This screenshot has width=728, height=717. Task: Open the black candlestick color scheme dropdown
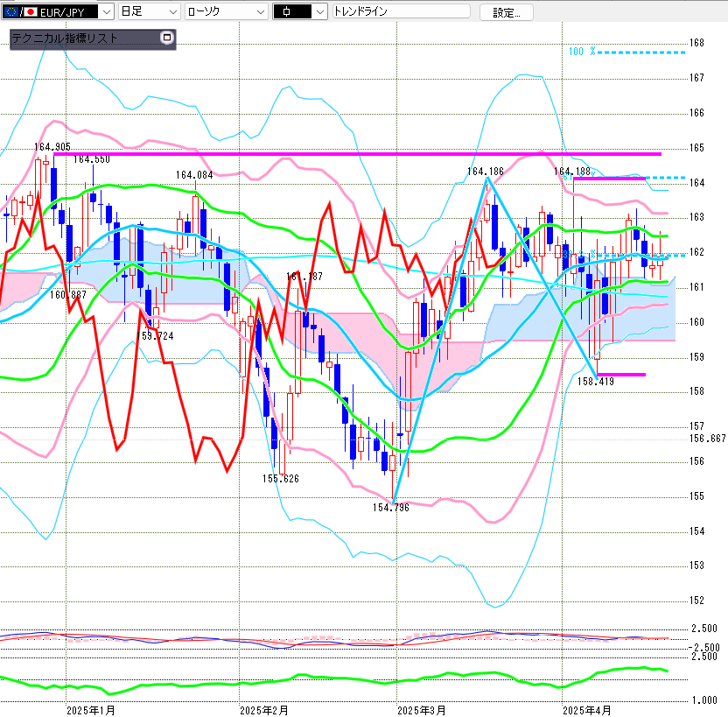pyautogui.click(x=299, y=11)
